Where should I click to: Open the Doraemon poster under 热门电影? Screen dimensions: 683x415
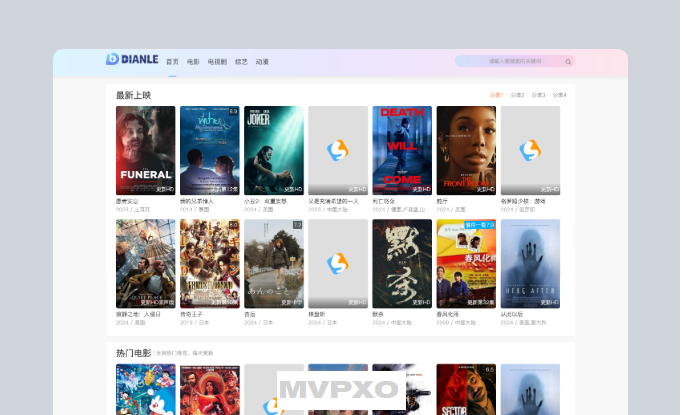(x=145, y=390)
